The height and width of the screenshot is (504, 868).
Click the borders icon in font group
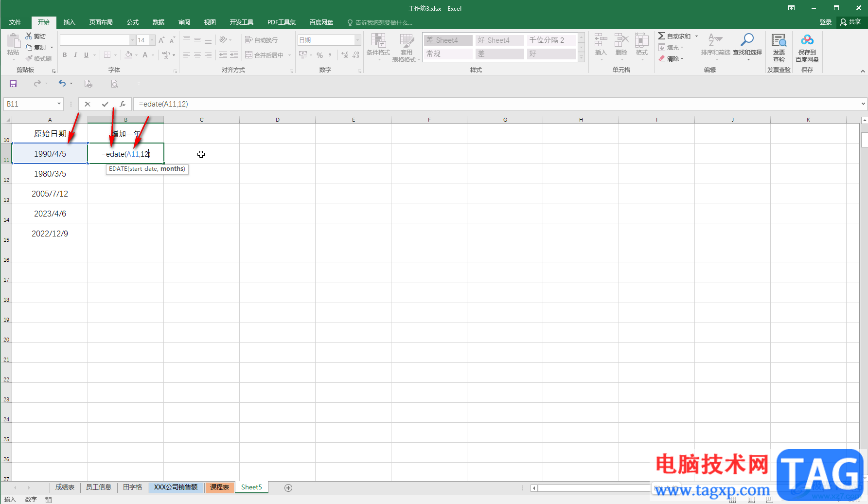click(x=107, y=55)
